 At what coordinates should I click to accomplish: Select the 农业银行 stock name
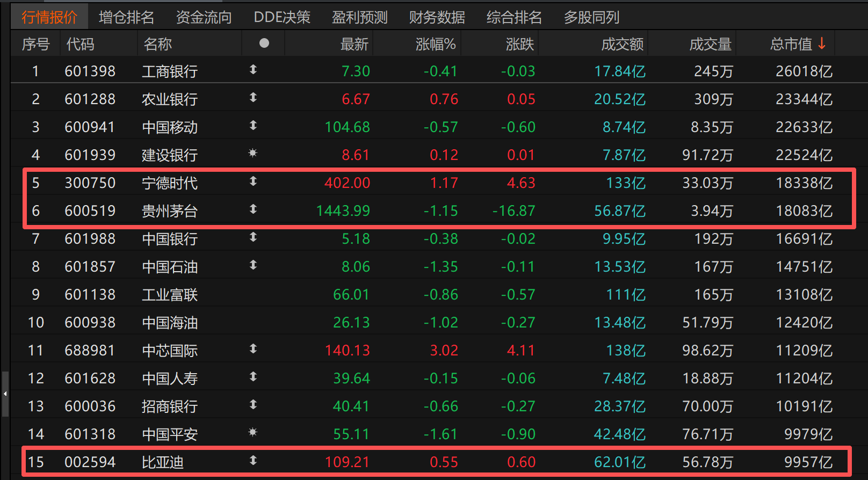(170, 99)
